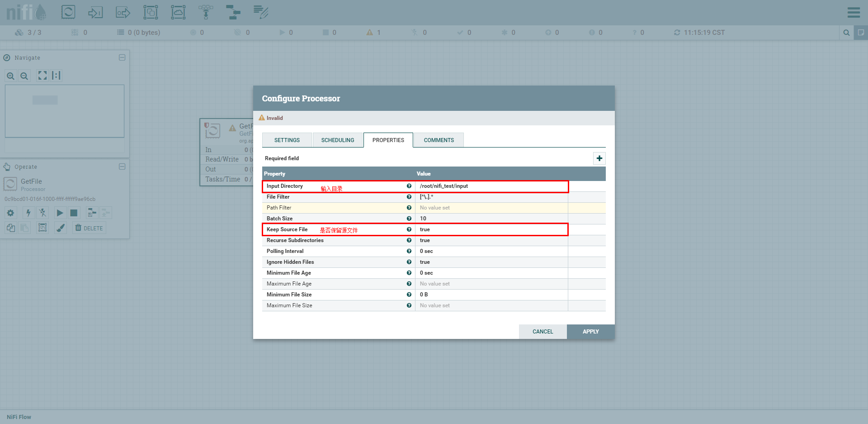Start the GetFile processor
The height and width of the screenshot is (424, 868).
click(x=60, y=213)
